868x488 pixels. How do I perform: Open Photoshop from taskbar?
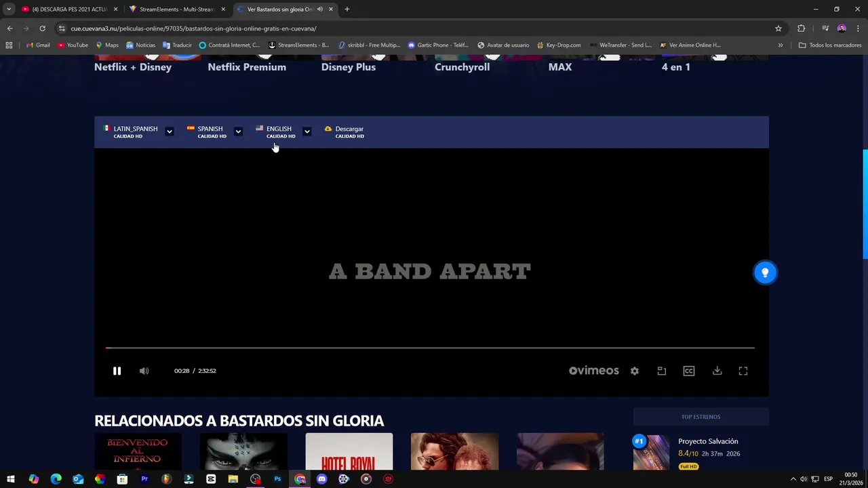click(x=277, y=479)
